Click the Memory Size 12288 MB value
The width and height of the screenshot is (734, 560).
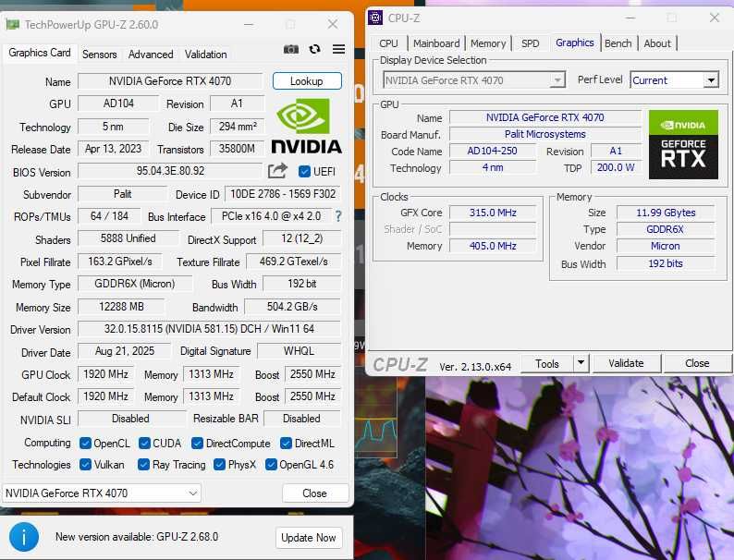coord(121,307)
